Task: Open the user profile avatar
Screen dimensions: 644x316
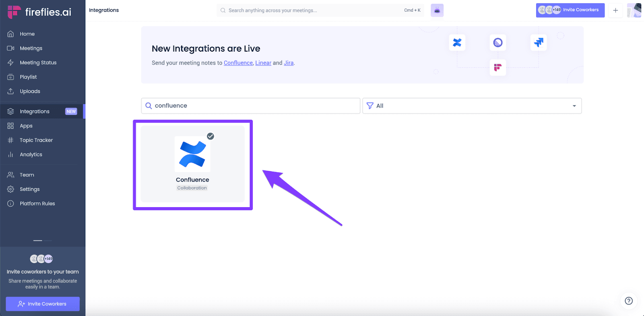Action: coord(634,10)
